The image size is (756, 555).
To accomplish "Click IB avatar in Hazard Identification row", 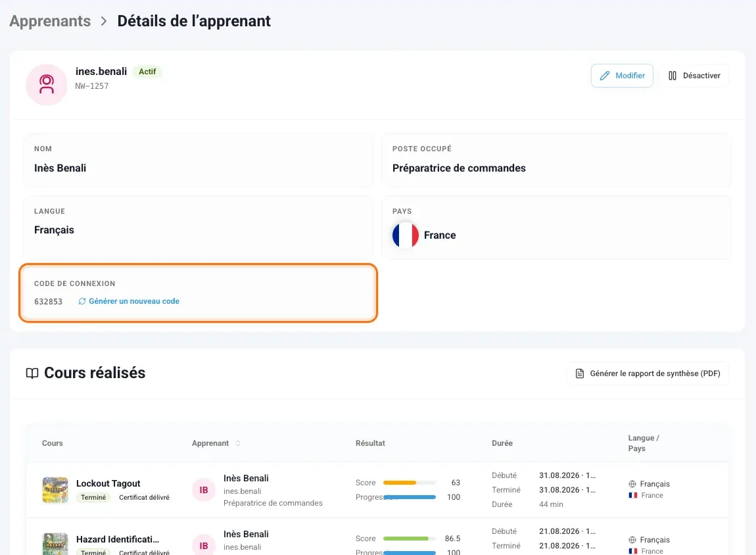I will (x=204, y=545).
